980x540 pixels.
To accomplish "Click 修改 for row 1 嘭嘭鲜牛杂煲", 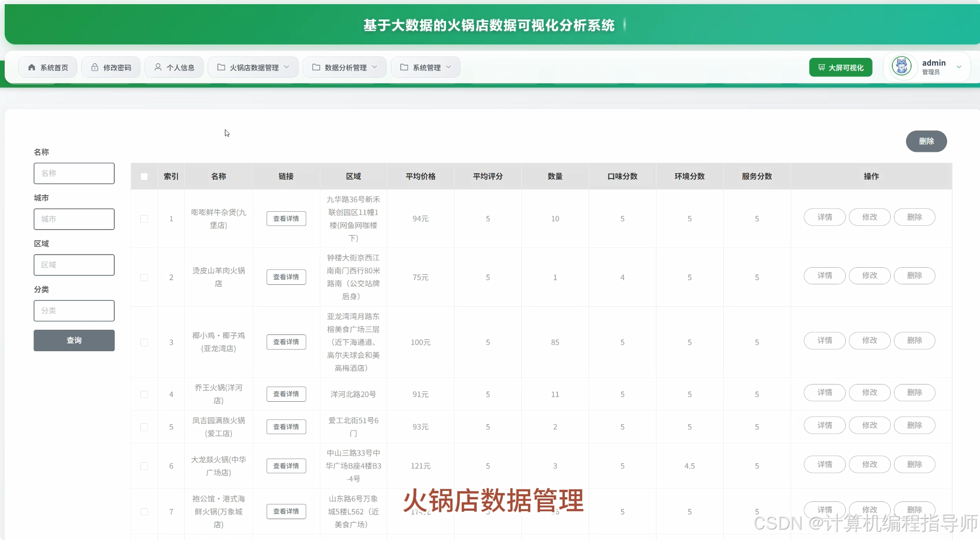I will 869,217.
